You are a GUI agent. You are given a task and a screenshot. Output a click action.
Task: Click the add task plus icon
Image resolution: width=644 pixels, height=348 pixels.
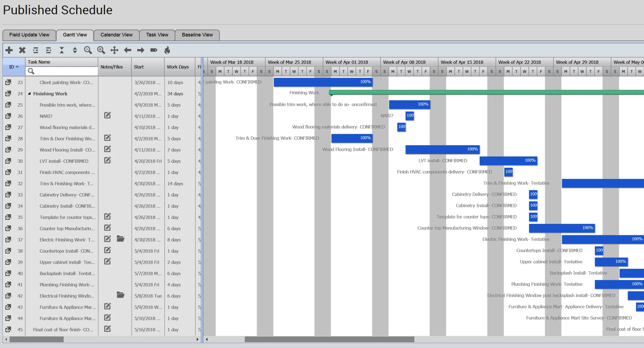pos(9,50)
